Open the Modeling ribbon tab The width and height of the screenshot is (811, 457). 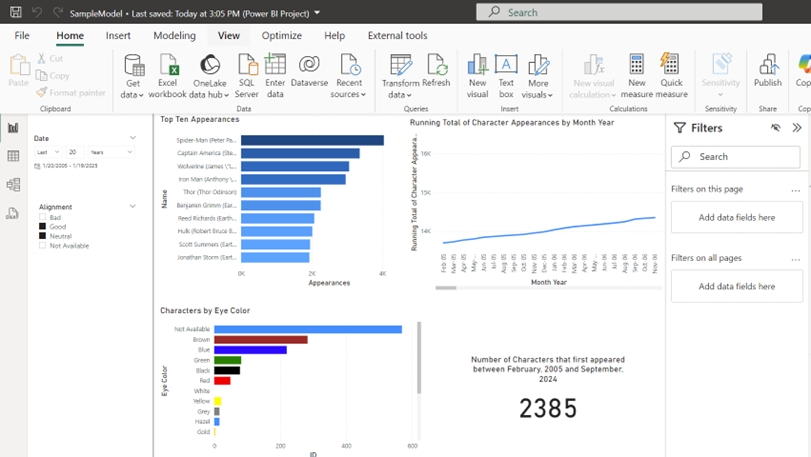pyautogui.click(x=174, y=35)
